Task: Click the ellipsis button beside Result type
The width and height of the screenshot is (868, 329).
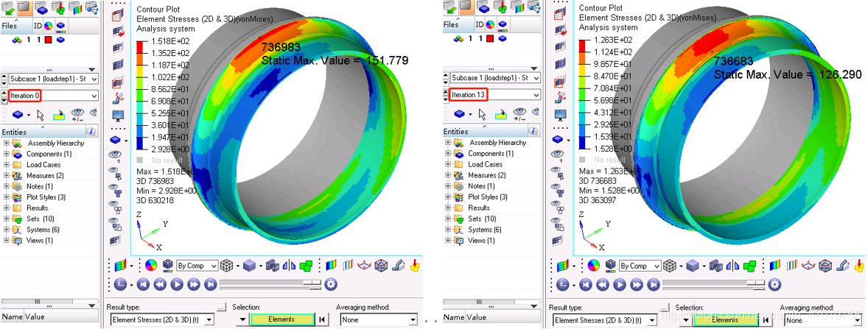Action: [220, 308]
